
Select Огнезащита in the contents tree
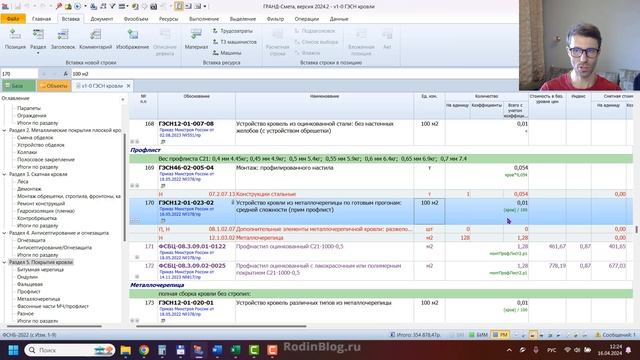31,240
